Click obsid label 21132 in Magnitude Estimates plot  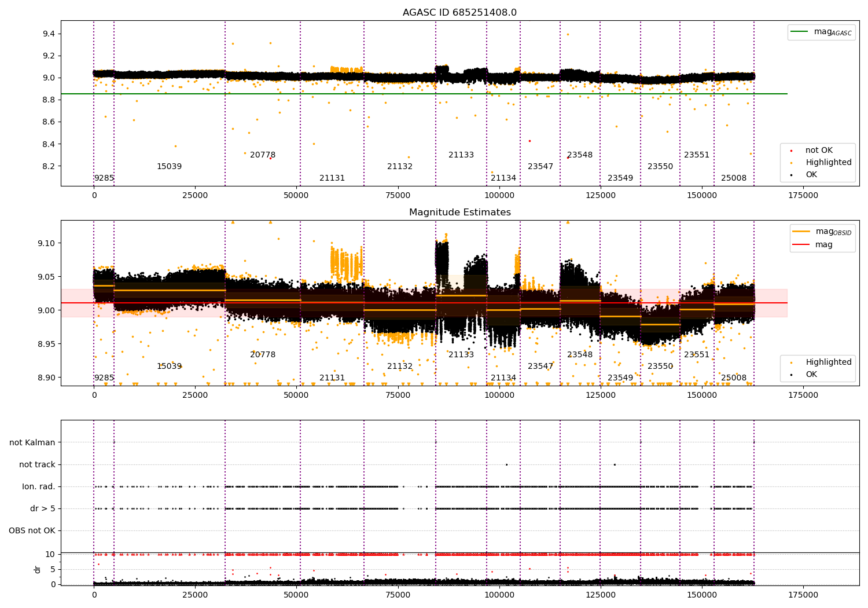tap(400, 367)
